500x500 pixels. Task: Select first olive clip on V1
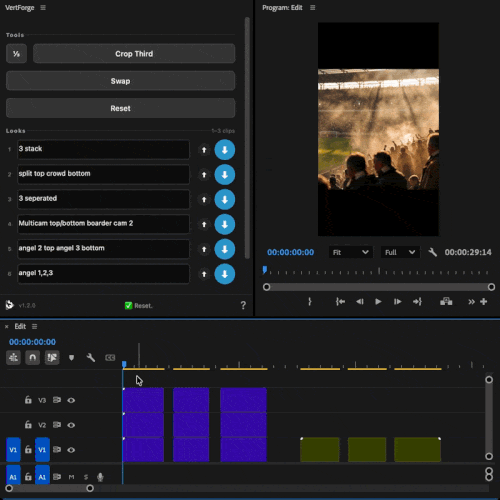[320, 450]
